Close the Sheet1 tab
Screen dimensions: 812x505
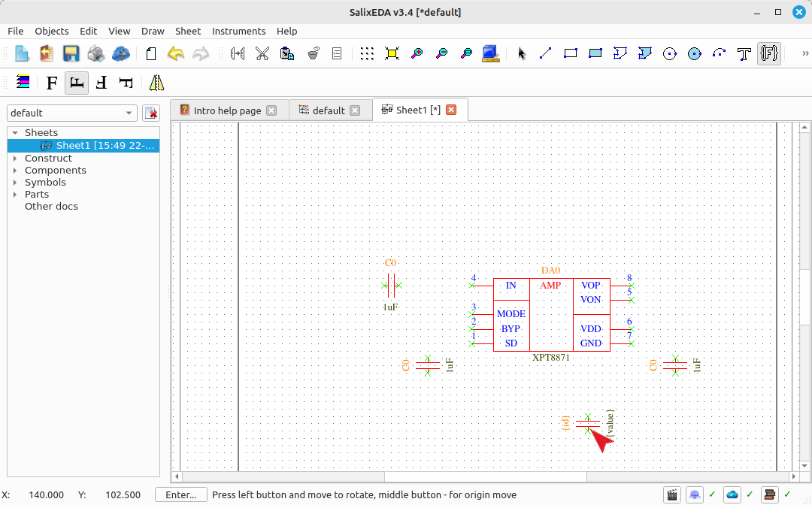pyautogui.click(x=451, y=110)
